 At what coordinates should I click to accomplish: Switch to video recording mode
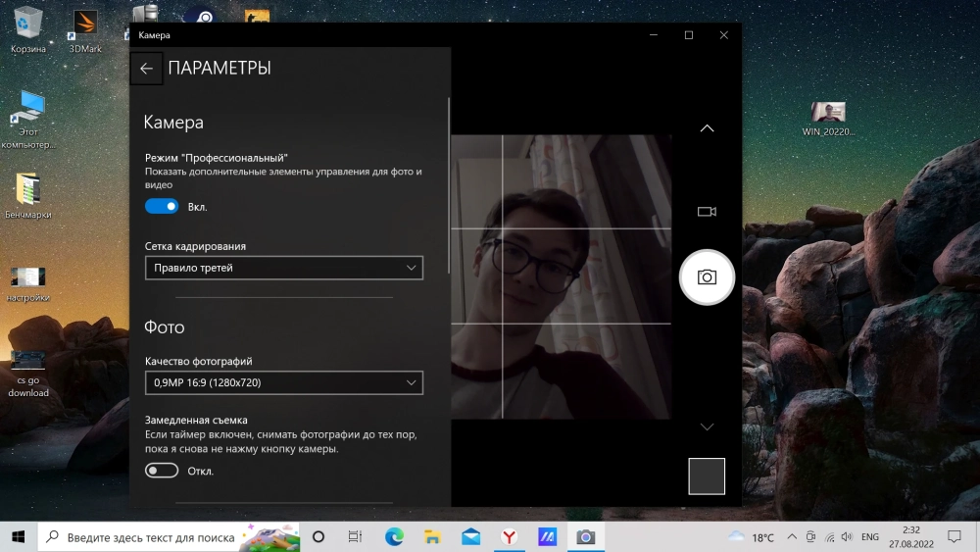point(707,212)
